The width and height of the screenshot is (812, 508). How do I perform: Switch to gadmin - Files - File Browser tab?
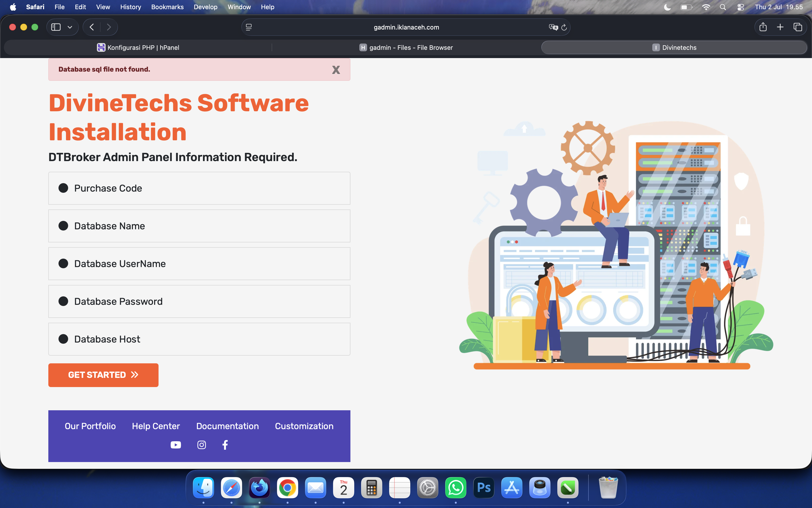[x=406, y=48]
